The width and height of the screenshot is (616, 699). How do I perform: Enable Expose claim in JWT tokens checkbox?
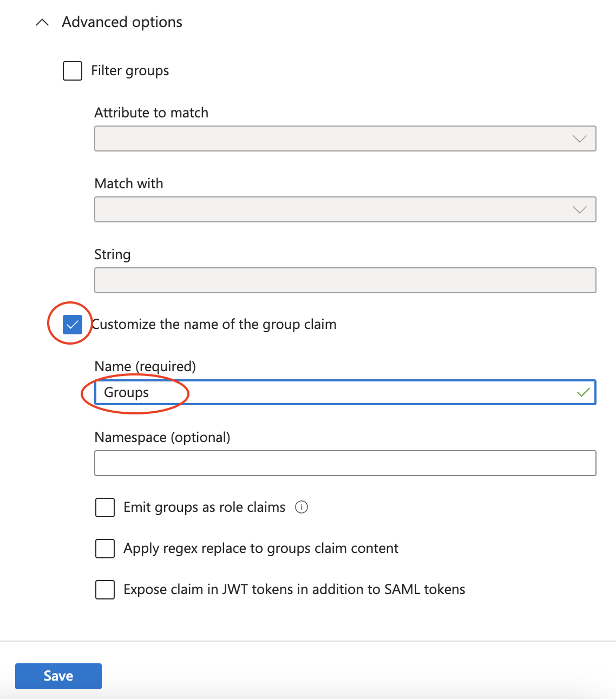coord(105,590)
